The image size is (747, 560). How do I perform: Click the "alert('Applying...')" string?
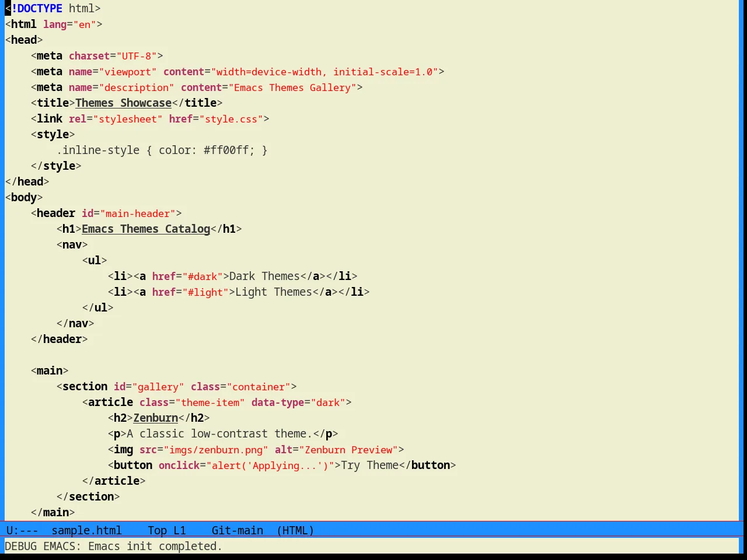click(270, 465)
